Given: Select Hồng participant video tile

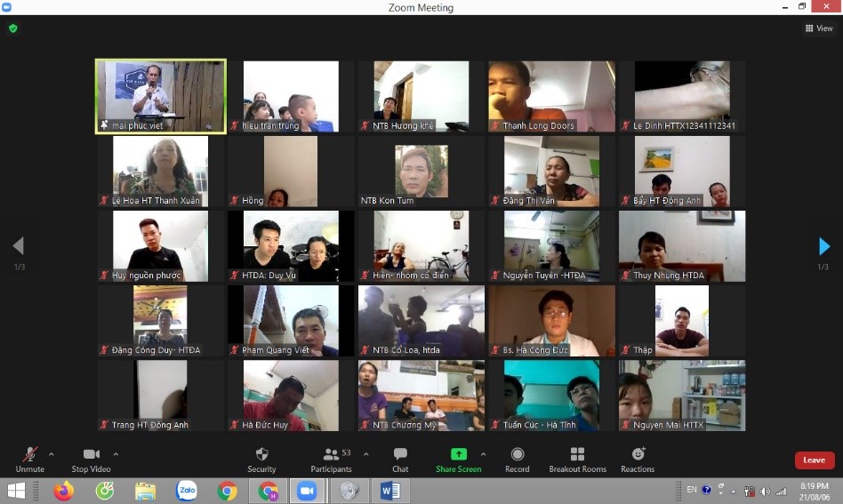Looking at the screenshot, I should (291, 171).
